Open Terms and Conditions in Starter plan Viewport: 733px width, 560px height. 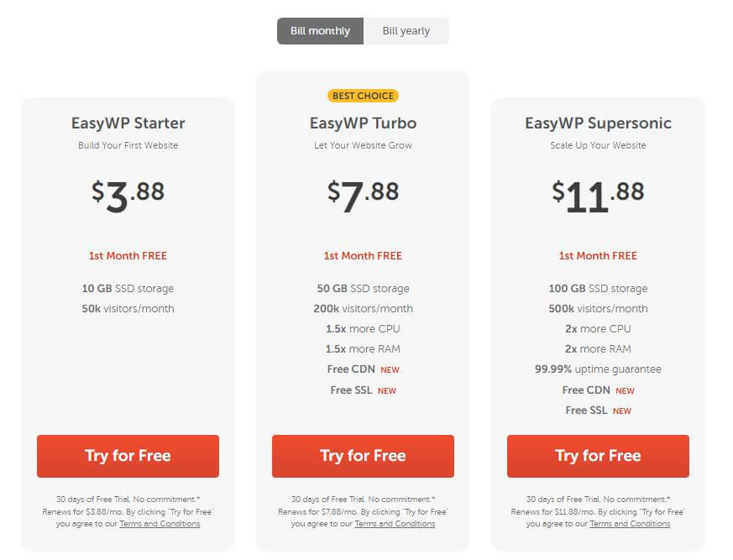pos(160,524)
